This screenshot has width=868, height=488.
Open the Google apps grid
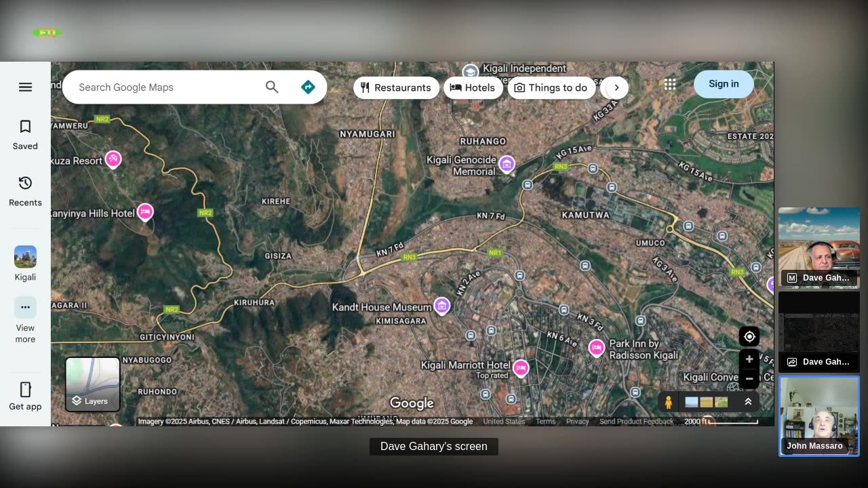tap(670, 84)
